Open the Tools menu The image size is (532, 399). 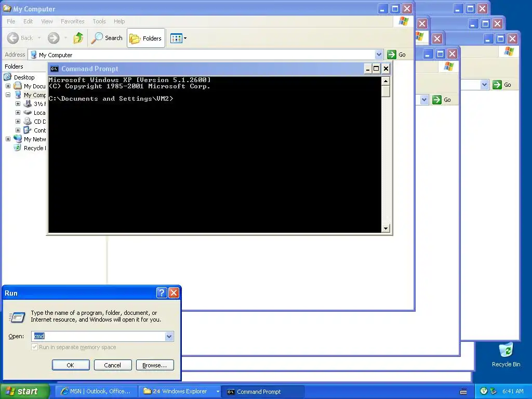(99, 21)
